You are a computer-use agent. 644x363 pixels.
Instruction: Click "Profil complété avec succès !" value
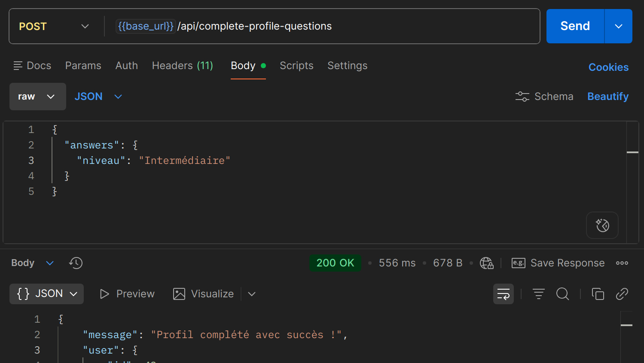click(x=246, y=335)
